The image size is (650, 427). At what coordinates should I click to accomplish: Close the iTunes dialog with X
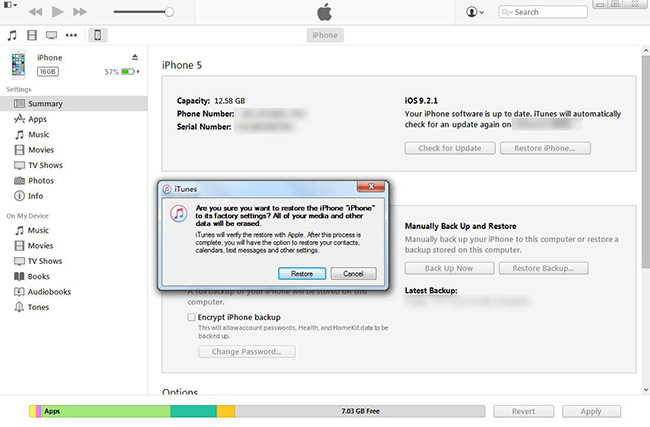(x=371, y=187)
